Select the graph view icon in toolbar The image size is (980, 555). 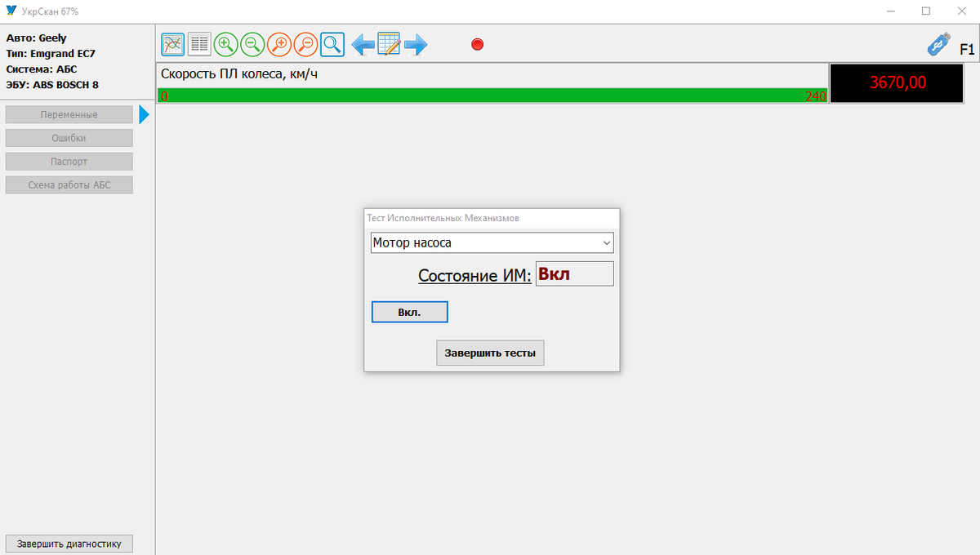click(x=172, y=44)
